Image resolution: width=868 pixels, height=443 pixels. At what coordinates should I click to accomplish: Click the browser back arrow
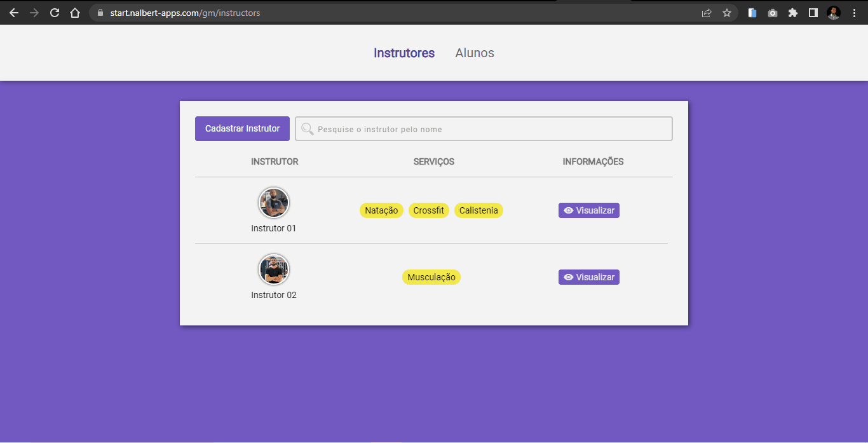point(14,13)
